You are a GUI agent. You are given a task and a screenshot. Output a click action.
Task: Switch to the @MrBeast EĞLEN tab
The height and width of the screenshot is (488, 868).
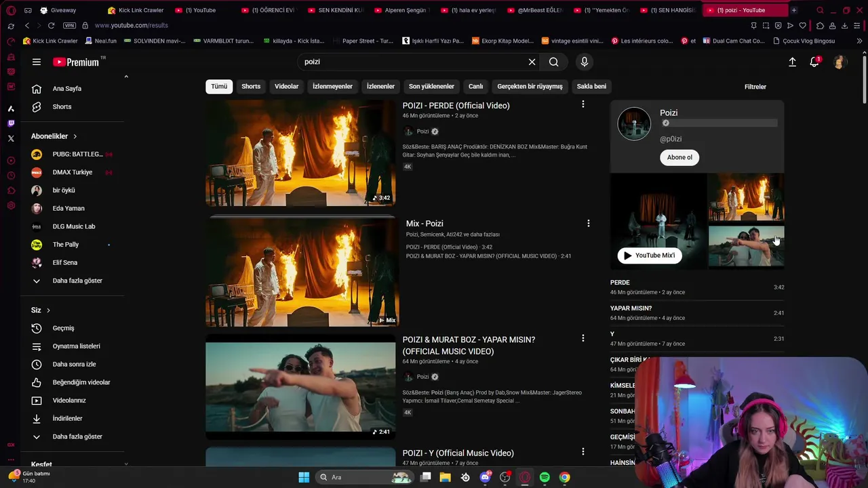pos(535,10)
